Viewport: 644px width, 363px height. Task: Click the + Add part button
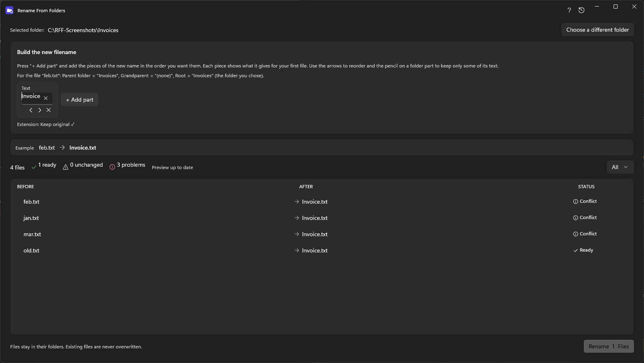click(x=80, y=100)
